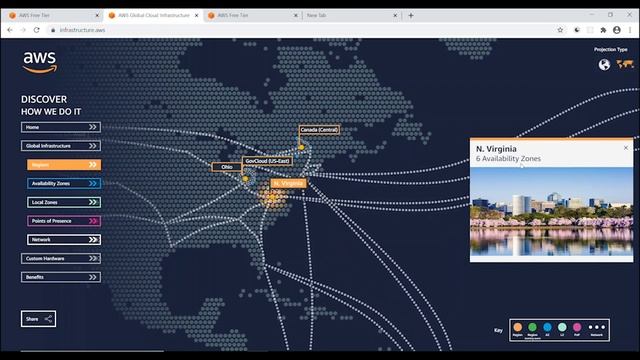Switch to AWS Global Cloud Infrastructure tab
This screenshot has width=640, height=360.
(152, 16)
